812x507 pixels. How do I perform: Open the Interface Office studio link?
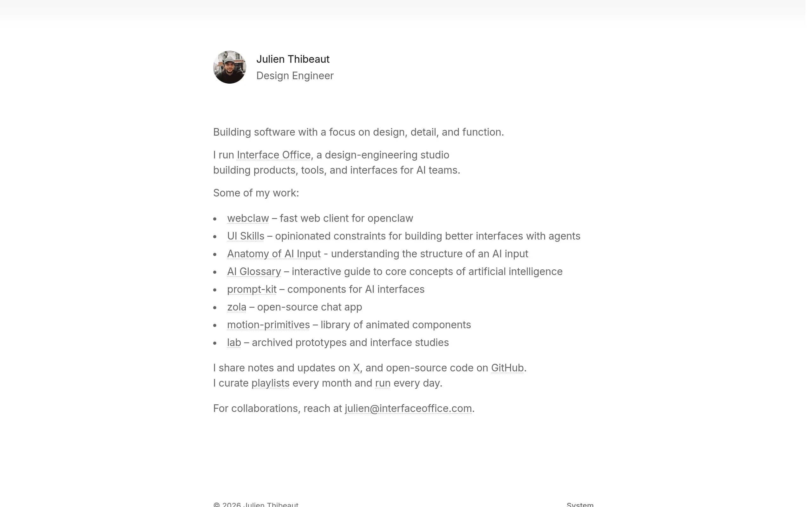(273, 155)
